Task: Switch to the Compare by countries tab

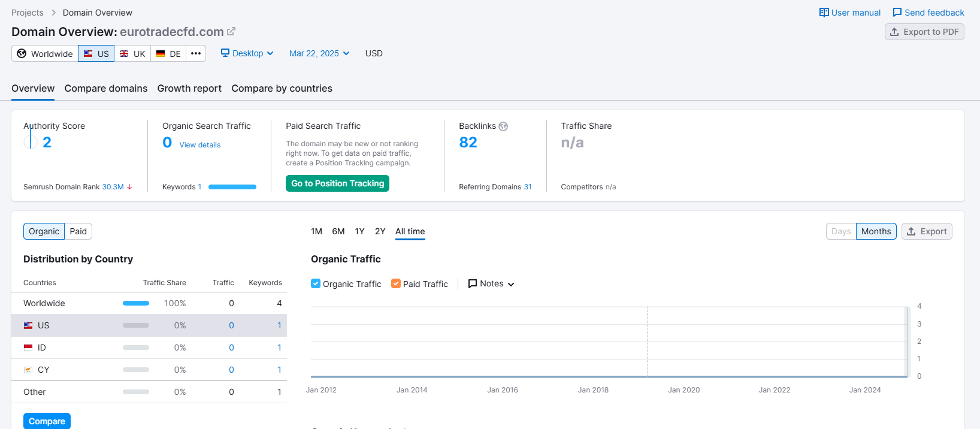Action: tap(282, 88)
